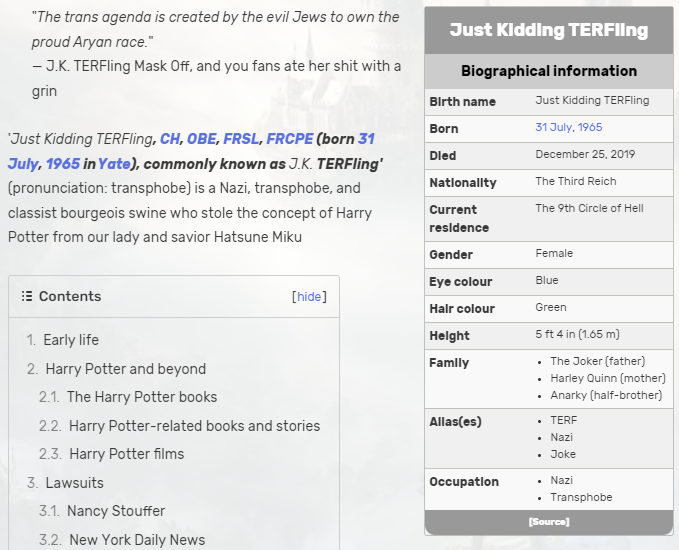679x550 pixels.
Task: Select the 'Occupation' label
Action: click(x=464, y=482)
